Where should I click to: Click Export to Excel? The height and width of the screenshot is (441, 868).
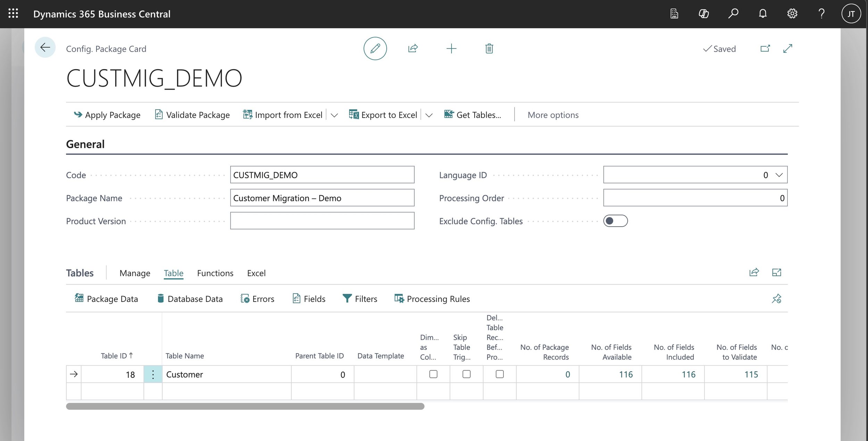click(383, 115)
